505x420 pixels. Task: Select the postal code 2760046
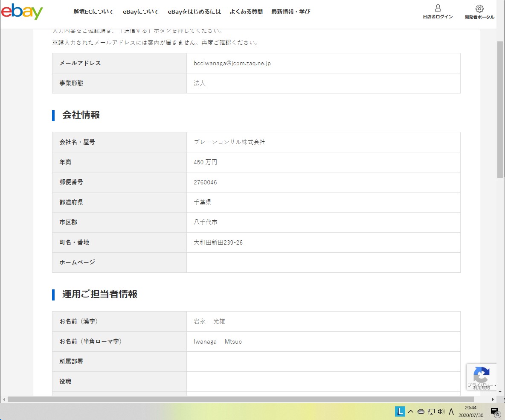pos(205,182)
